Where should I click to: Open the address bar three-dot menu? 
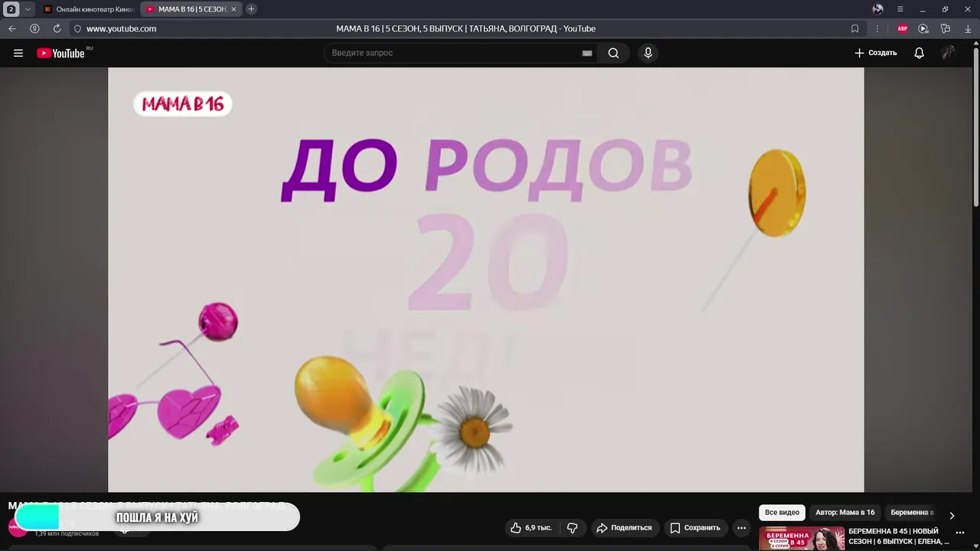click(877, 28)
